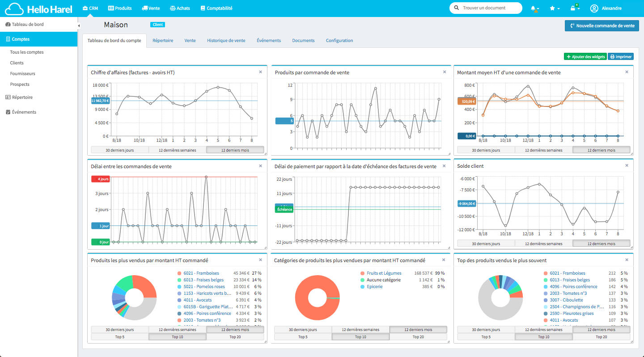644x357 pixels.
Task: Select Top 5 in Produits les plus vendus
Action: click(x=120, y=337)
